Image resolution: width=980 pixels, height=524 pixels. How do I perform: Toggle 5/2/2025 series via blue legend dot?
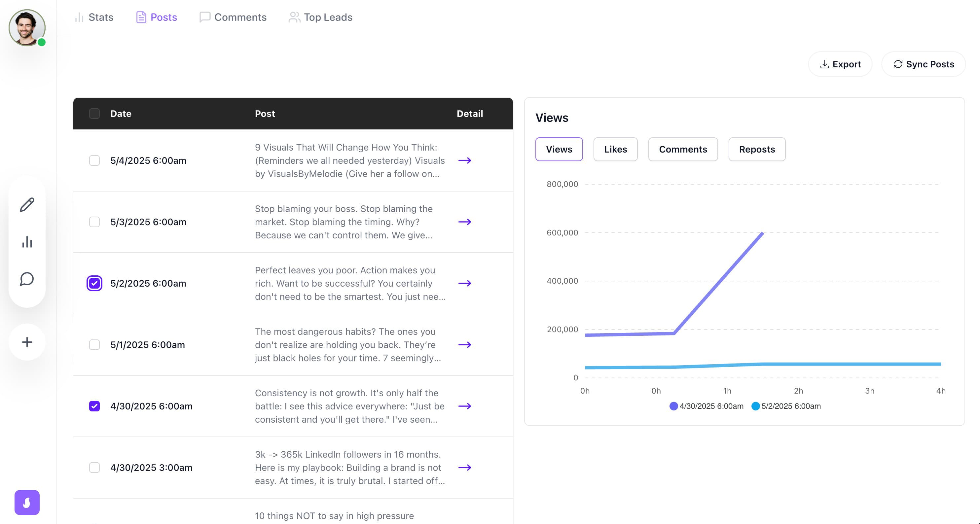[755, 406]
